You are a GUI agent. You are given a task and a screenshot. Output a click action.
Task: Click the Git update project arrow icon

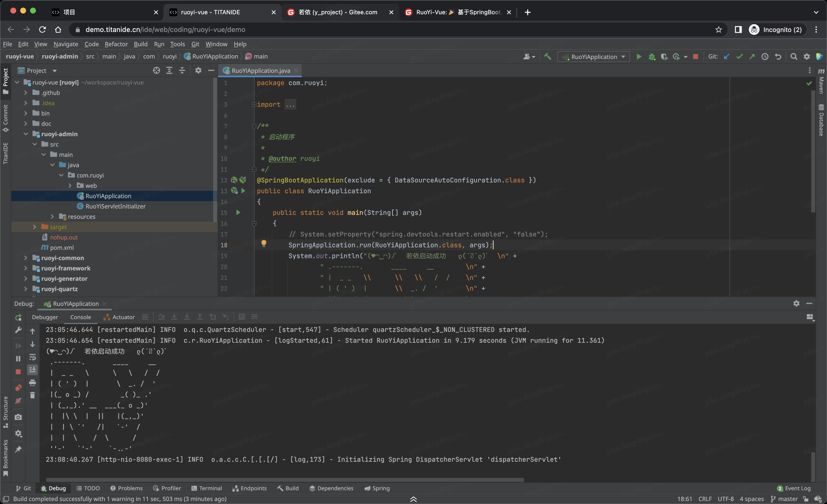click(x=727, y=57)
